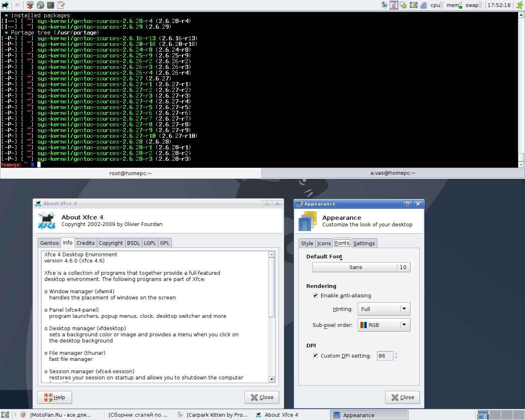Click Appearance entry in the taskbar
Viewport: 525px width, 420px height.
coord(369,415)
